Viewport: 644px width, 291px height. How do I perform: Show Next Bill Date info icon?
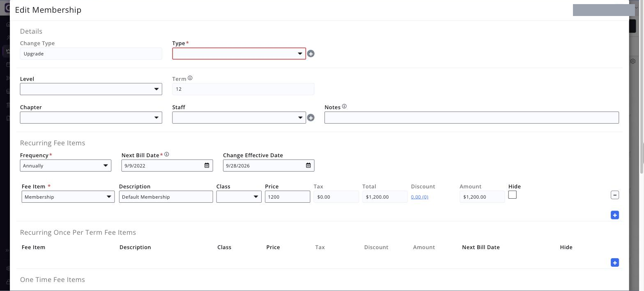[x=167, y=155]
